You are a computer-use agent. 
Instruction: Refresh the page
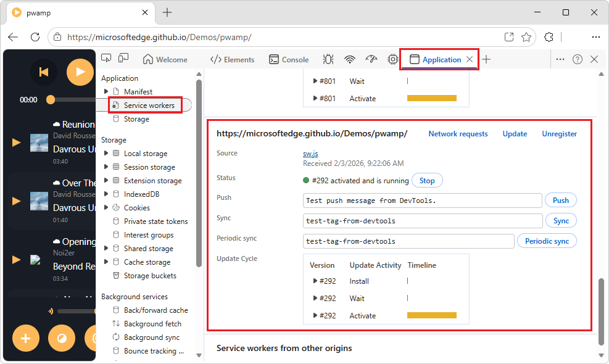tap(35, 37)
